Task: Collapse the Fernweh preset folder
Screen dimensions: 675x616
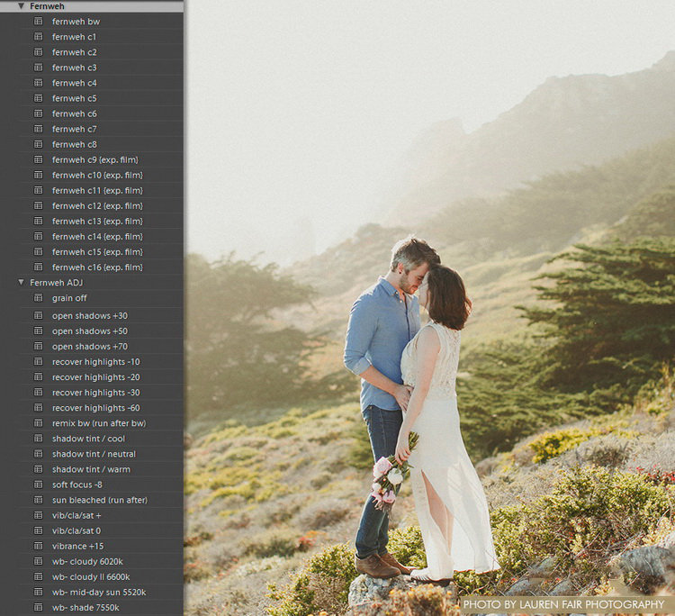Action: tap(21, 6)
